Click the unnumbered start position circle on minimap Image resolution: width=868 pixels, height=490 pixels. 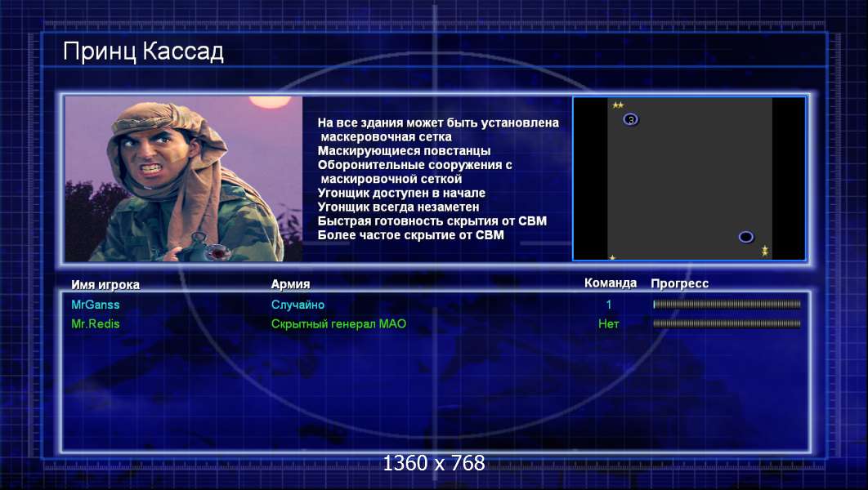[x=745, y=238]
